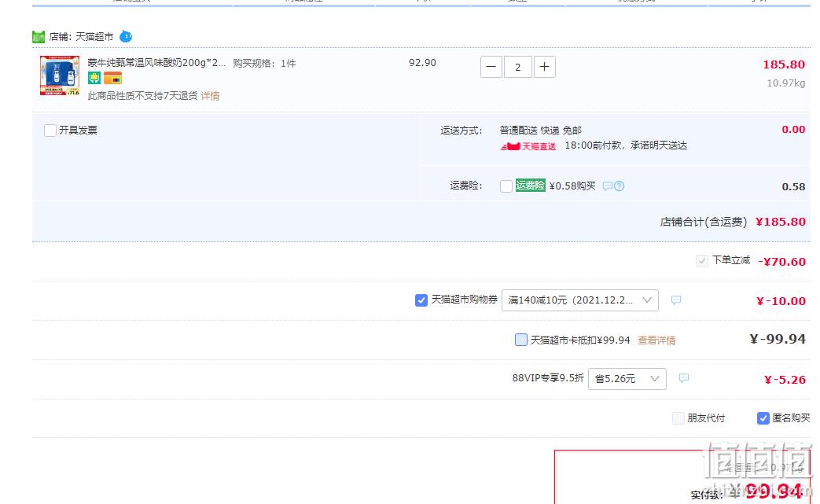Uncheck the 天猫超市购物券 coupon checkbox
Viewport: 820px width, 504px height.
(421, 300)
